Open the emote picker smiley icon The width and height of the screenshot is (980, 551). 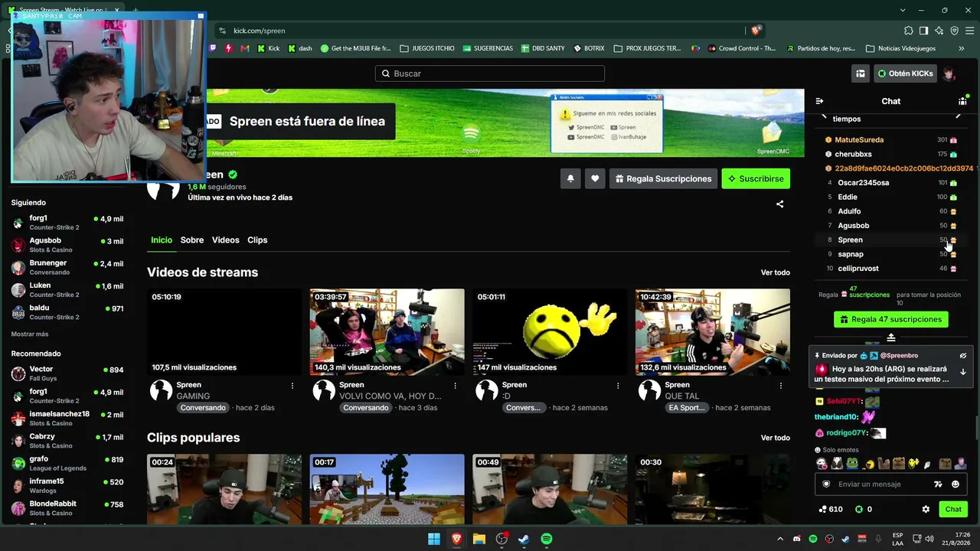click(955, 484)
